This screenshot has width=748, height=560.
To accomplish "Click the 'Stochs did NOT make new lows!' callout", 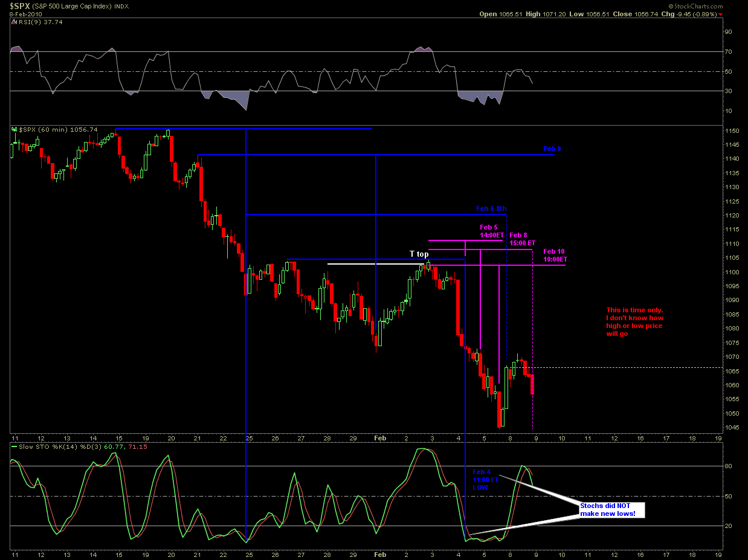I will (611, 509).
